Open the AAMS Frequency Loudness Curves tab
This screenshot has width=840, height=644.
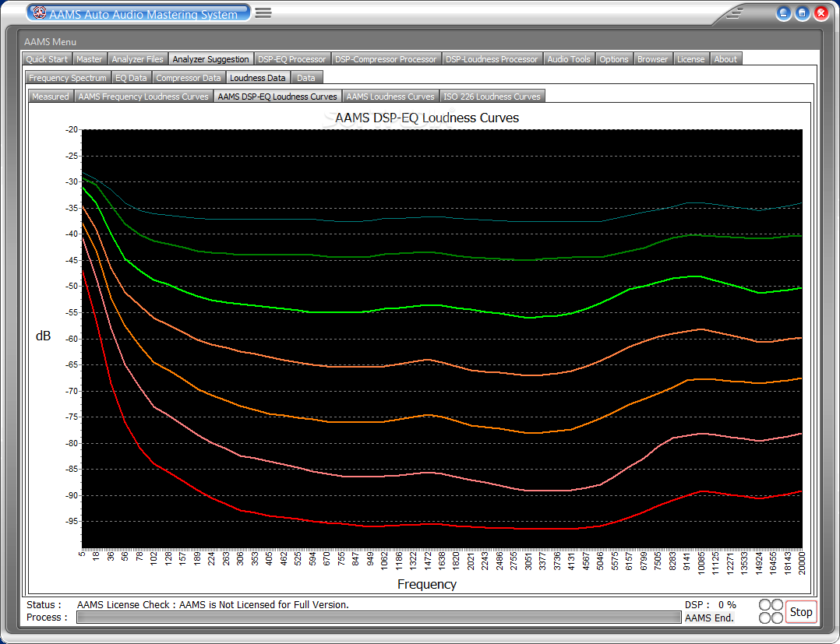point(143,97)
